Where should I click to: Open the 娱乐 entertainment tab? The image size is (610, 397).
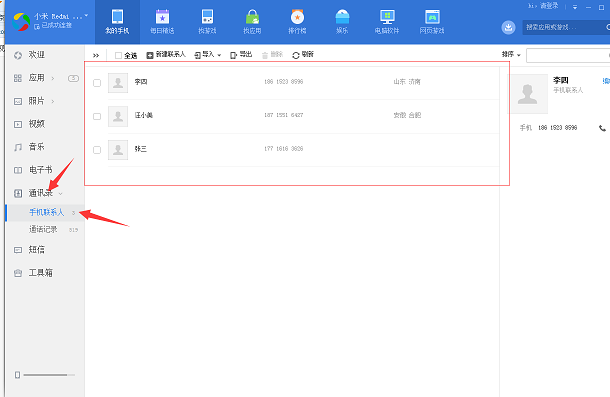point(342,22)
